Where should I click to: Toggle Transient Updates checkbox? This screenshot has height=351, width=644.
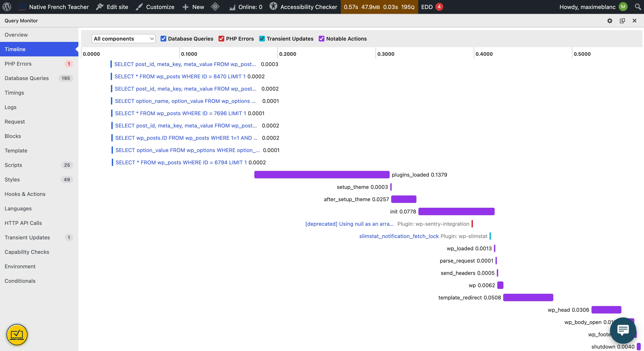(262, 38)
